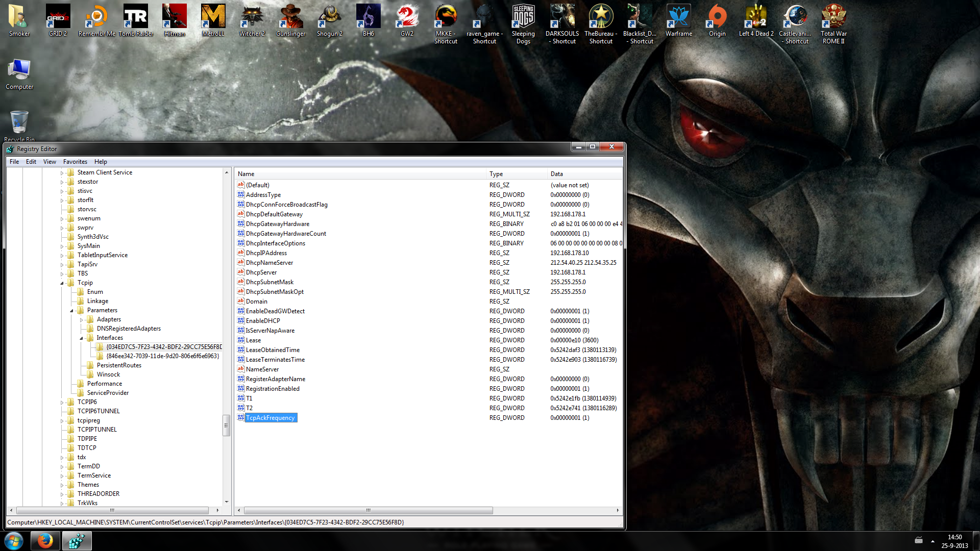The height and width of the screenshot is (551, 980).
Task: Select the Winsock registry key
Action: click(x=108, y=374)
